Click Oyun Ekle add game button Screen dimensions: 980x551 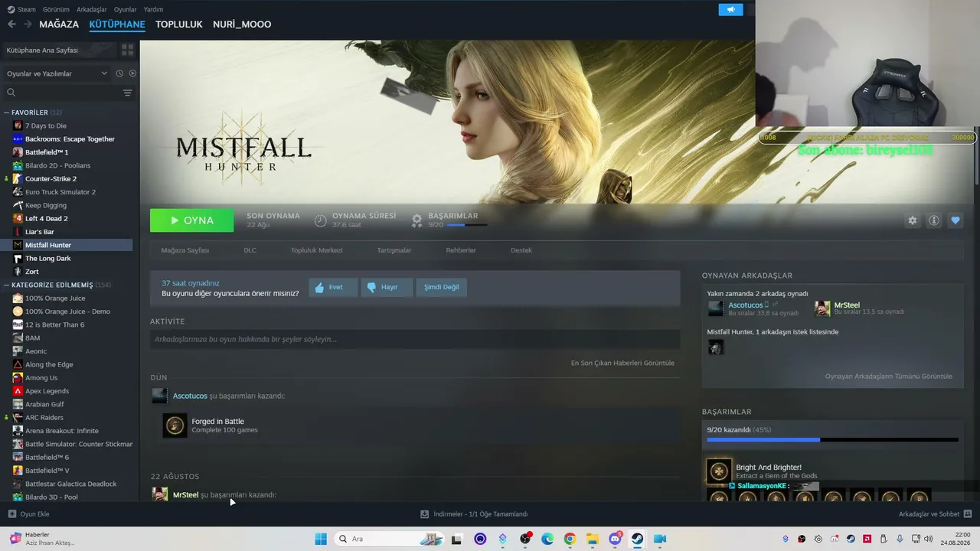29,514
